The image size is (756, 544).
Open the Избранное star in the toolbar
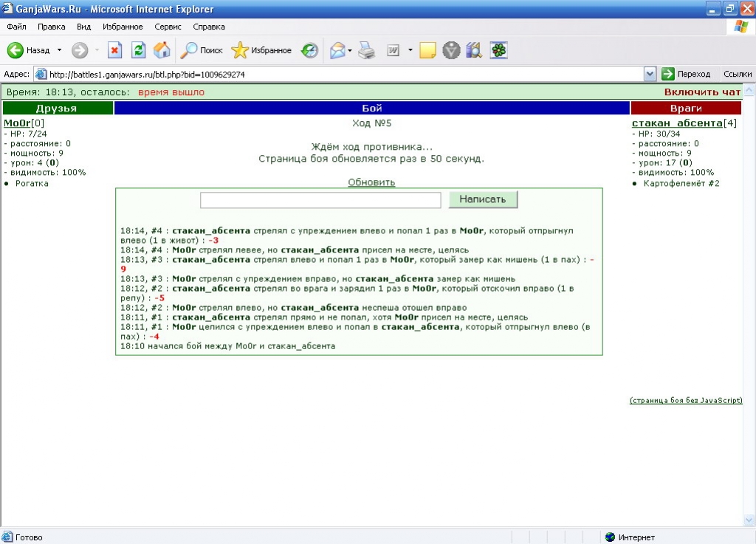pyautogui.click(x=261, y=50)
